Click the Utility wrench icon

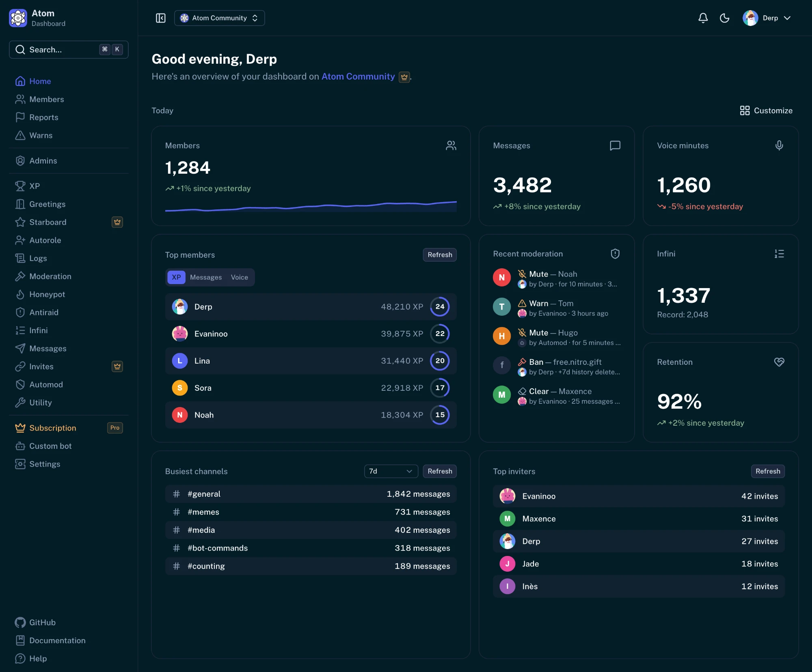coord(20,403)
